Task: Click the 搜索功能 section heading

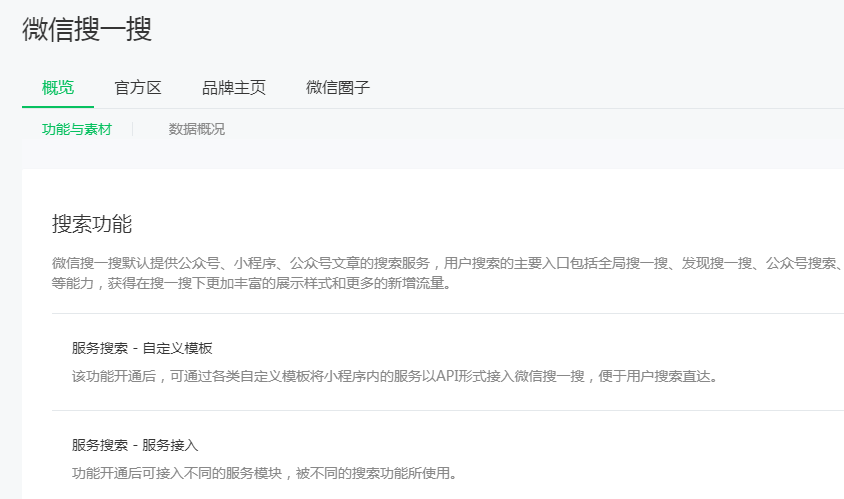Action: [x=92, y=224]
